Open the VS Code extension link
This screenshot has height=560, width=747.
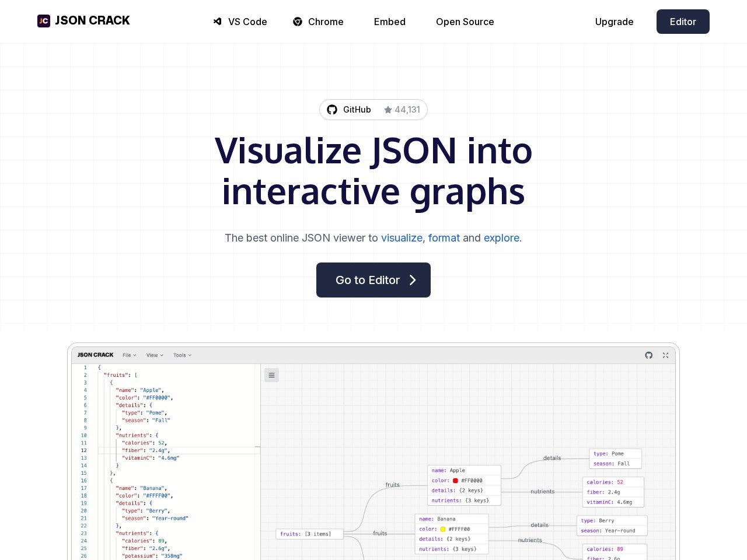click(240, 22)
